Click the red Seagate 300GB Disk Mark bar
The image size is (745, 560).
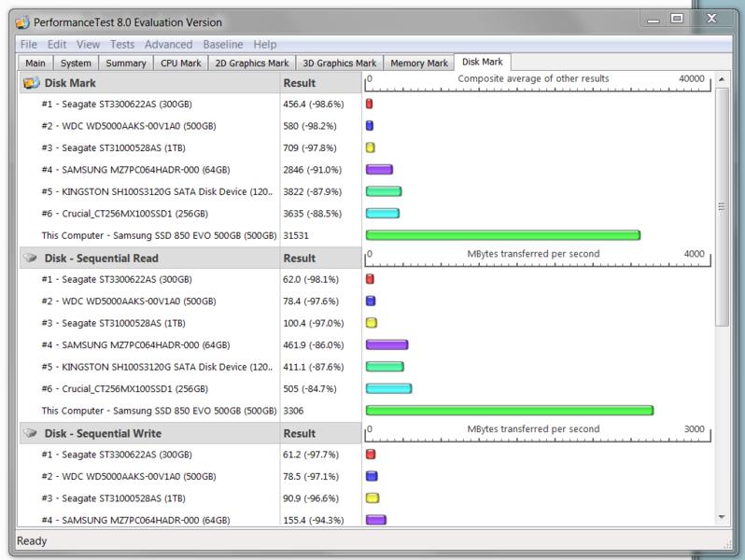tap(369, 104)
